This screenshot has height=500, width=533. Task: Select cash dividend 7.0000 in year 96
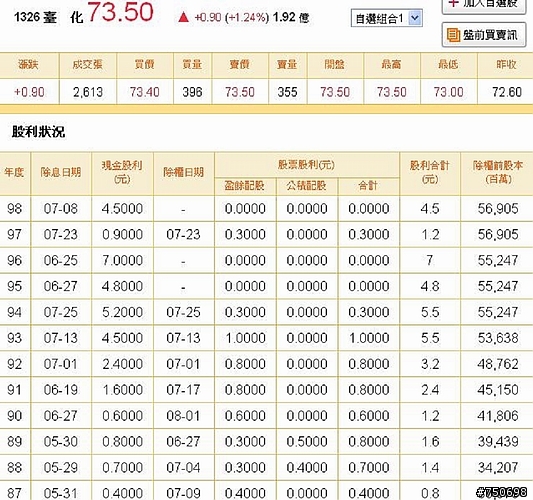click(x=122, y=261)
